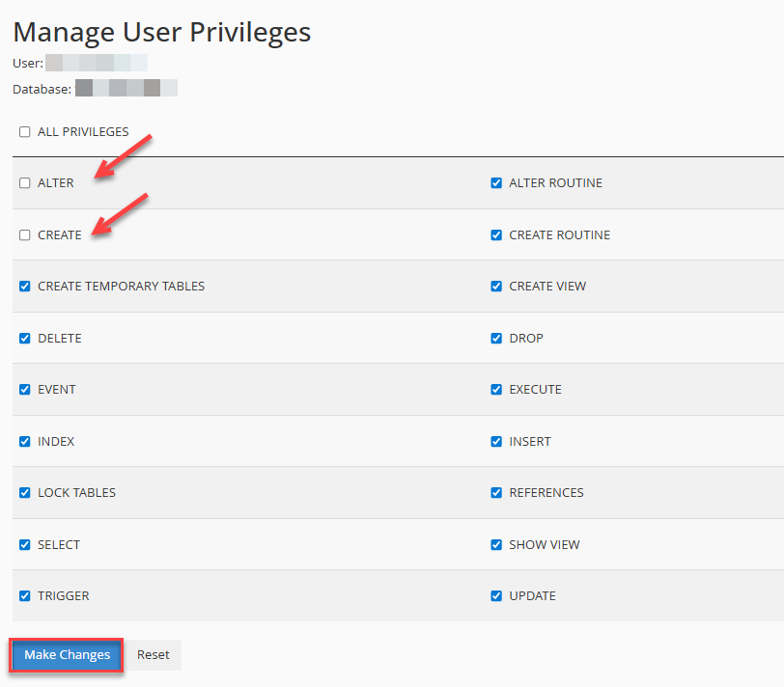This screenshot has height=687, width=784.
Task: Uncheck the CREATE ROUTINE privilege
Action: point(496,234)
